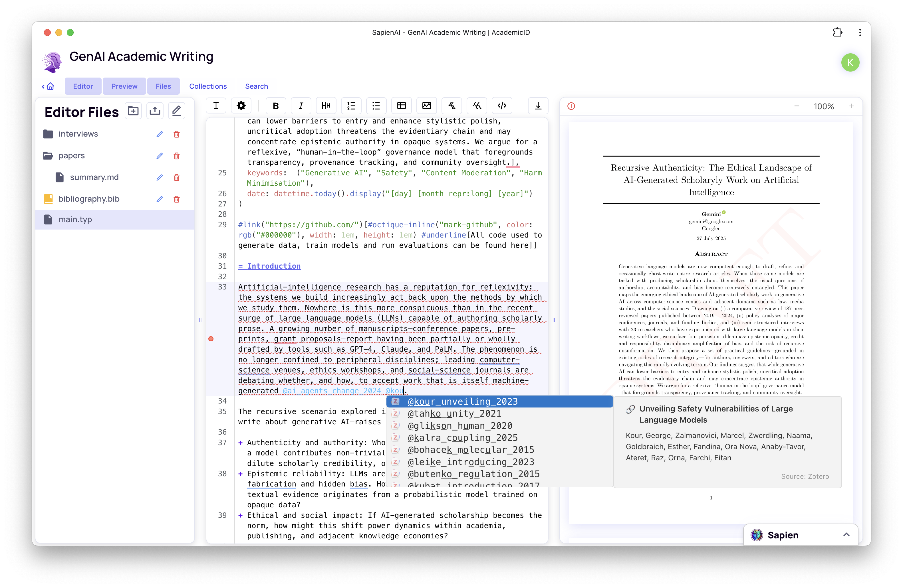This screenshot has height=588, width=903.
Task: Collapse the papers folder
Action: [48, 155]
